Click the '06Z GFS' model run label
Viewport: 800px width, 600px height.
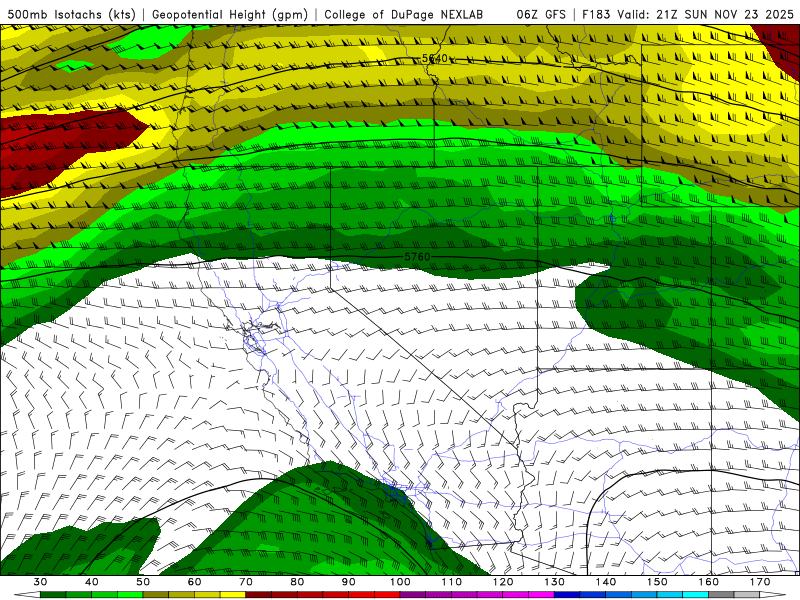[541, 14]
